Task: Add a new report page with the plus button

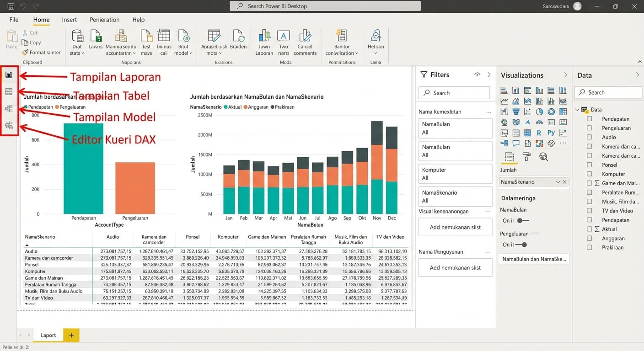Action: point(71,335)
